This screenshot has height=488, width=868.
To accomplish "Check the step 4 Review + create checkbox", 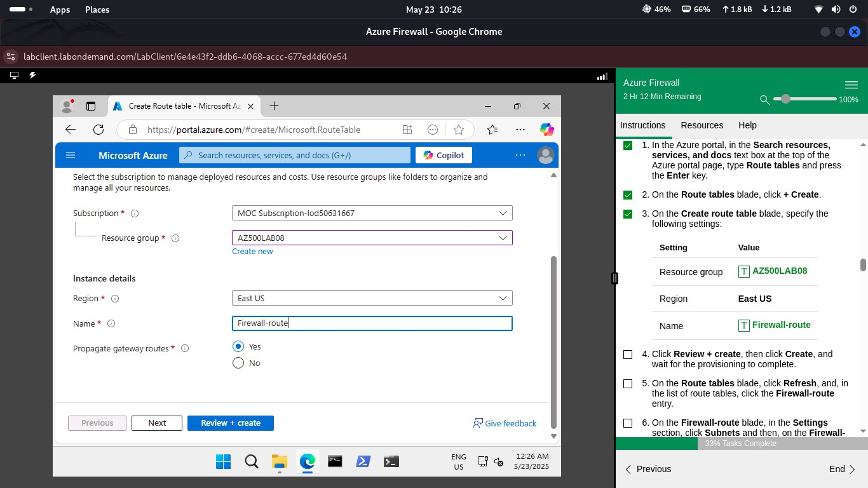I will pos(628,355).
